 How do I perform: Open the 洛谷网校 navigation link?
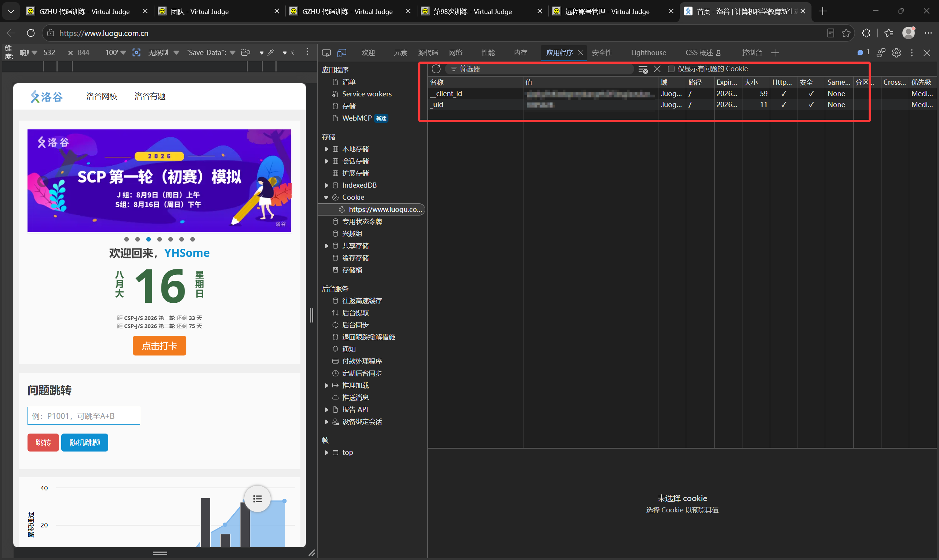click(x=102, y=96)
